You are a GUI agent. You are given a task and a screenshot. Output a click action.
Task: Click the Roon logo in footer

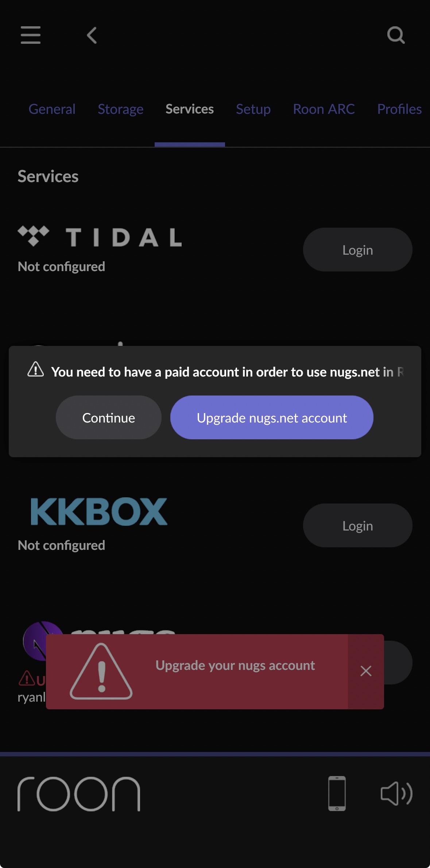79,794
